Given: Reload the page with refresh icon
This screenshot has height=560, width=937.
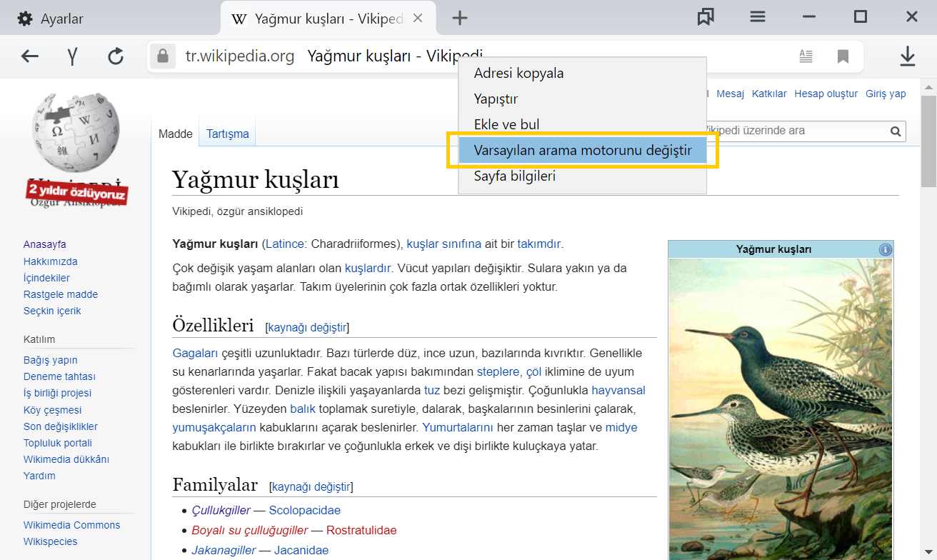Looking at the screenshot, I should (116, 56).
